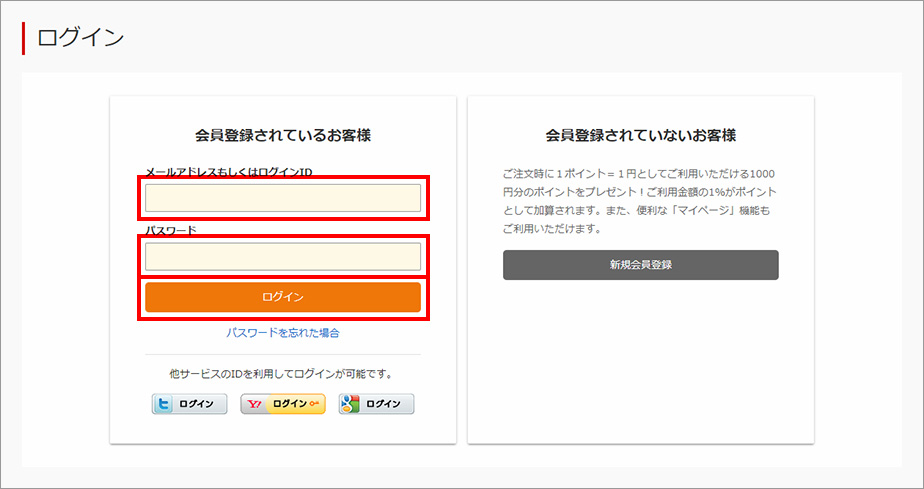This screenshot has height=489, width=924.
Task: Click the パスワード field label
Action: (171, 230)
